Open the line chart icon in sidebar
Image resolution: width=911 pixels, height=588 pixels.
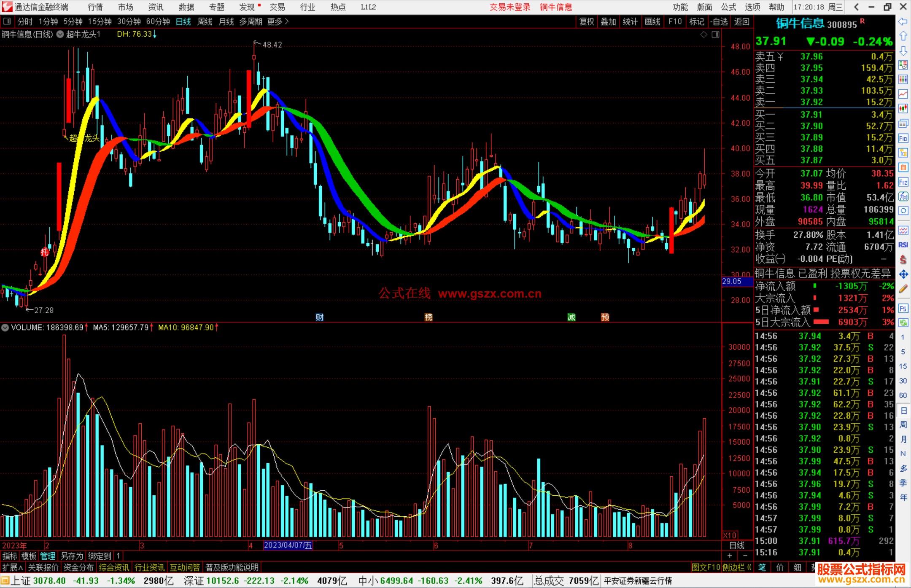coord(903,94)
